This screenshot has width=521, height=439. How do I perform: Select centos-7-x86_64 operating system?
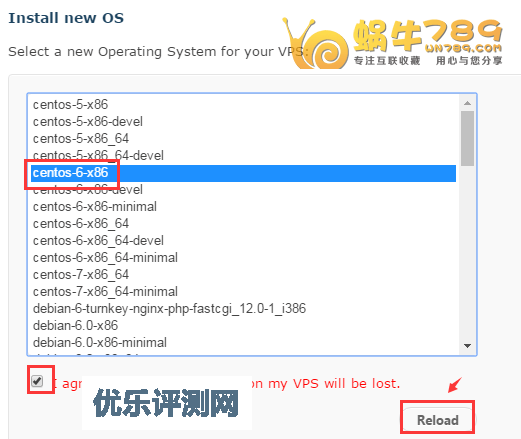(x=243, y=275)
